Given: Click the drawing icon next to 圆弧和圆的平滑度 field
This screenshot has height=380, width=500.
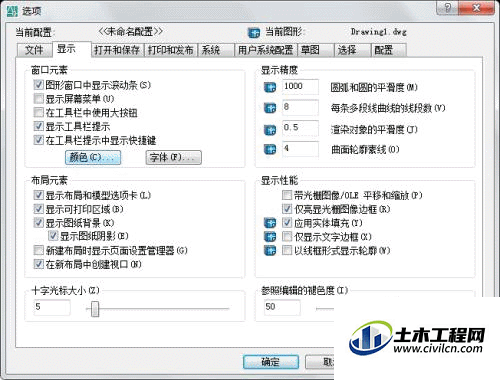Looking at the screenshot, I should click(270, 87).
